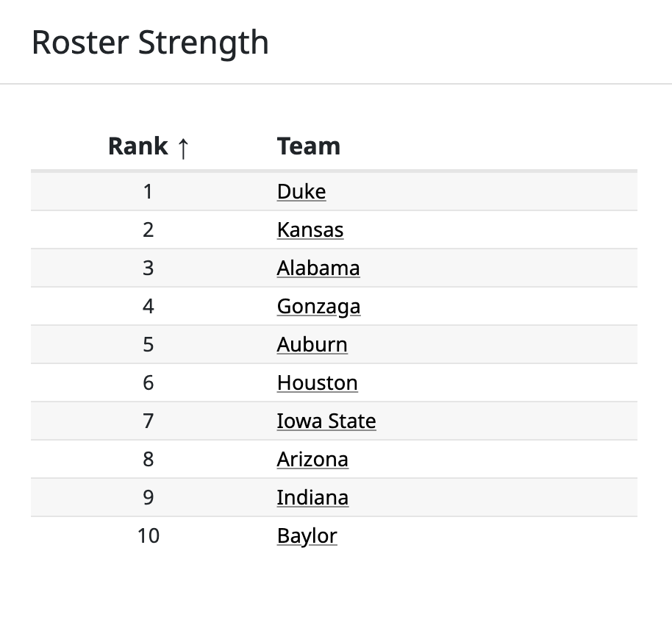Click the rank number 3 cell
Viewport: 672px width, 634px height.
149,268
